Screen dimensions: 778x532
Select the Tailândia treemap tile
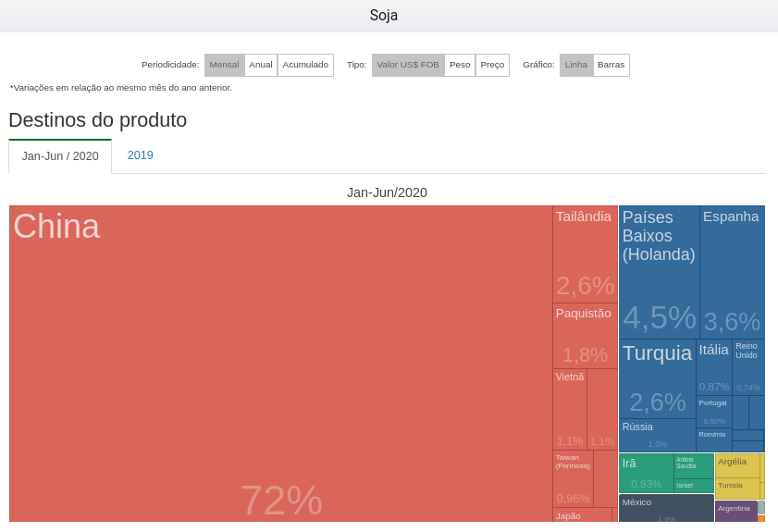tap(585, 254)
